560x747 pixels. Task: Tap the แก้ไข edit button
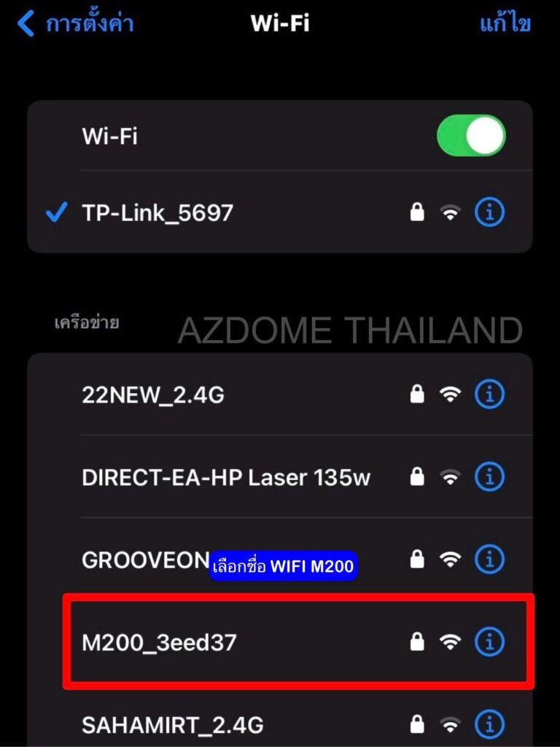coord(505,23)
